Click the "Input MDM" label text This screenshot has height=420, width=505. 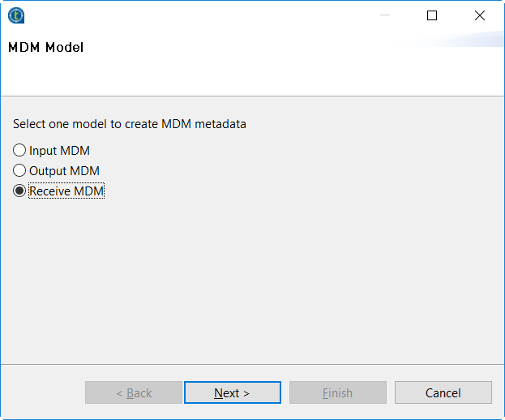pos(59,151)
